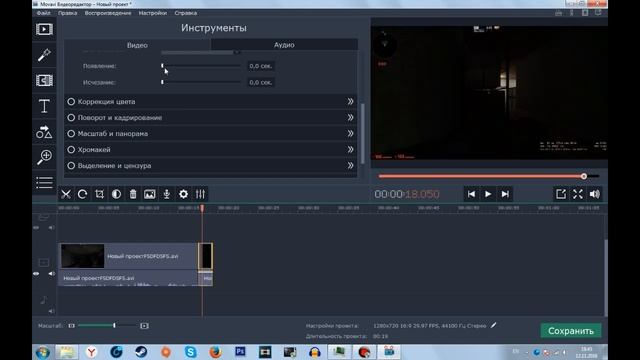Screen dimensions: 640x360
Task: Open the Import media panel
Action: [44, 29]
